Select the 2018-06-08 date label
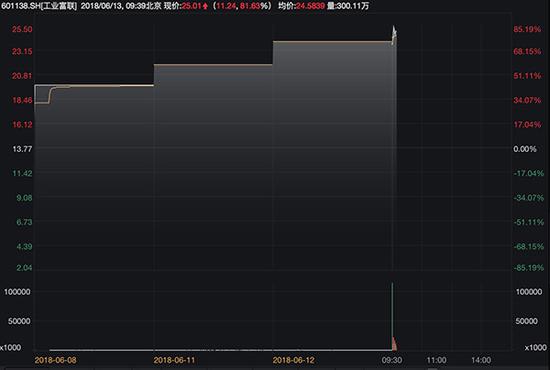The height and width of the screenshot is (370, 550). tap(55, 360)
